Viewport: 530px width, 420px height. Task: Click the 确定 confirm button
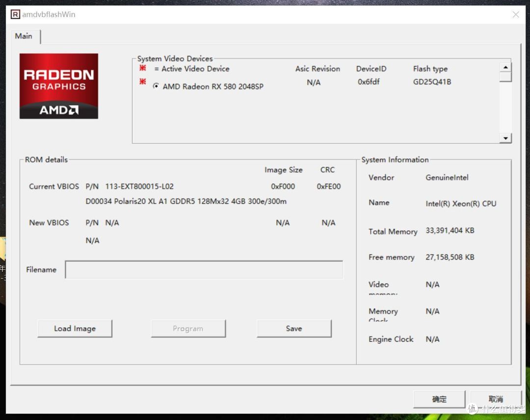(439, 399)
